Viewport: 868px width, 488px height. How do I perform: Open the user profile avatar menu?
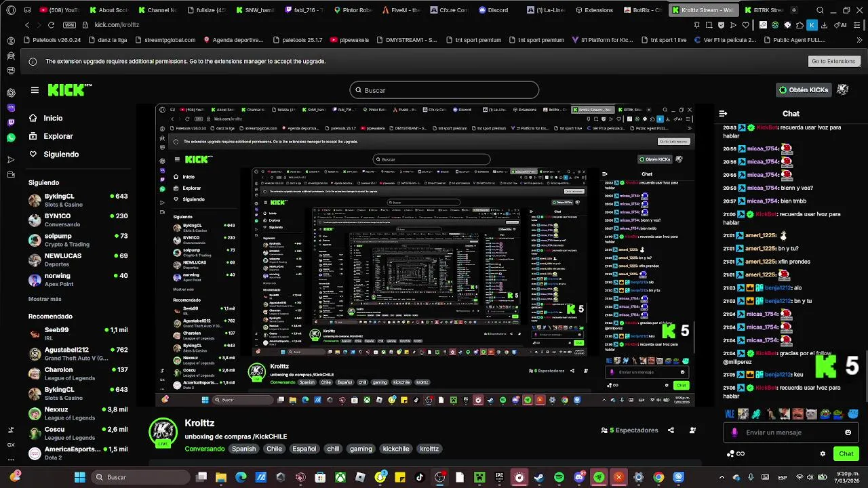[x=843, y=89]
